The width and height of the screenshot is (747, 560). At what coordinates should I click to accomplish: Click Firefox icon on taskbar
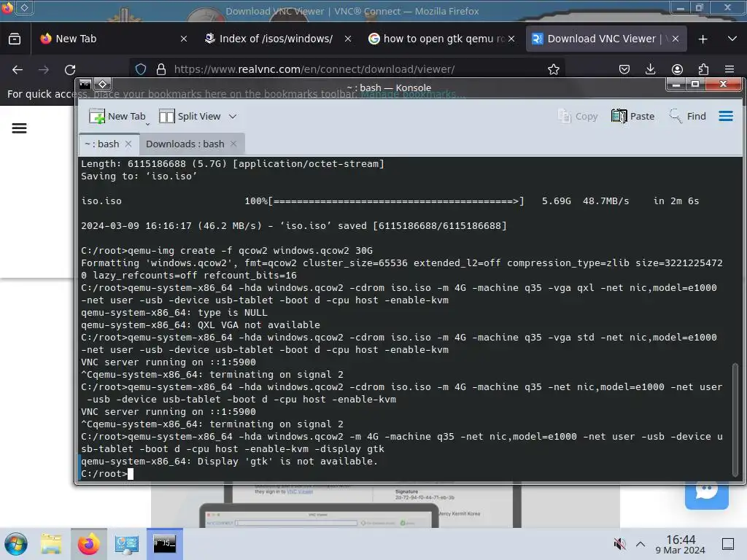(x=88, y=544)
